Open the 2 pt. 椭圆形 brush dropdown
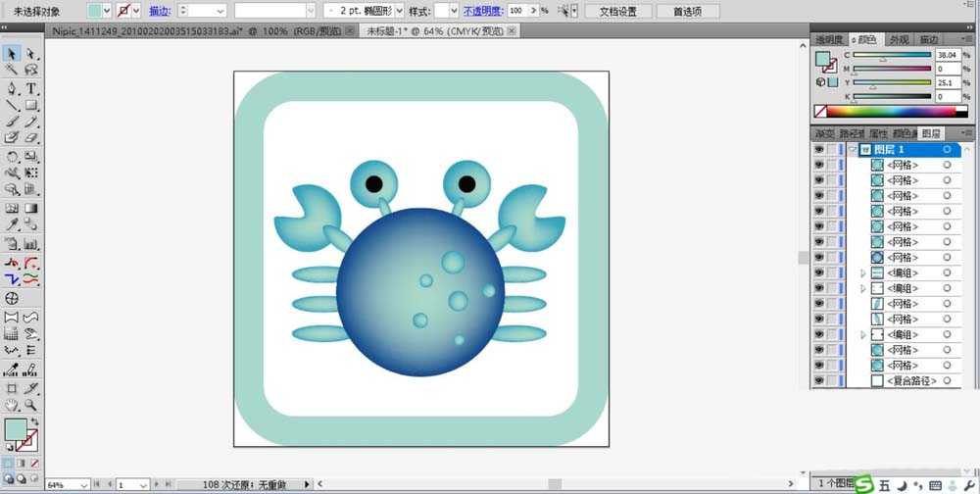 click(400, 11)
